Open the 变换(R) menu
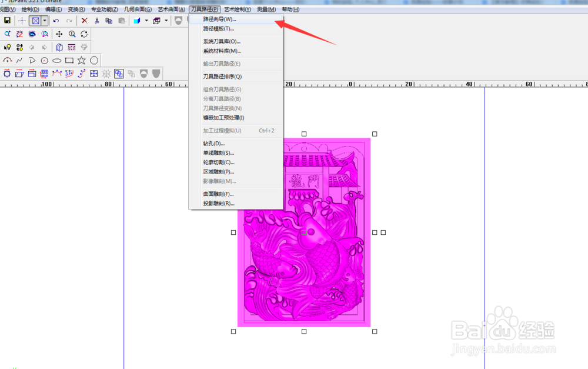Screen dimensions: 588x369 point(76,9)
